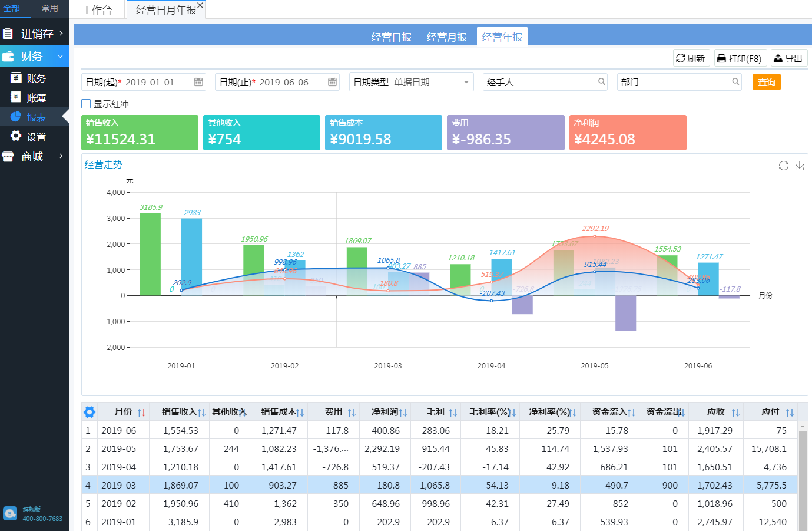Sort table by 净利润 column arrows
The width and height of the screenshot is (812, 531).
[x=403, y=413]
